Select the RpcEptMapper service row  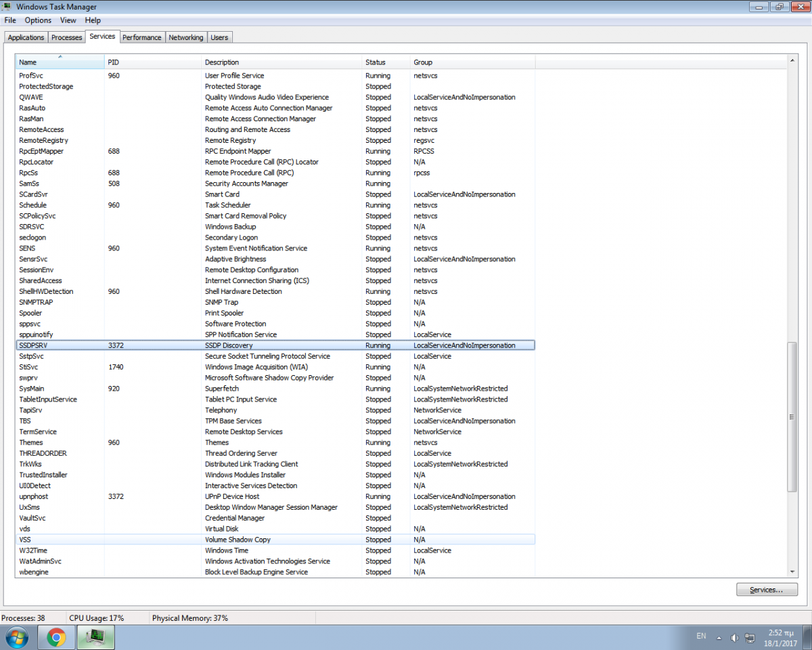click(x=275, y=152)
